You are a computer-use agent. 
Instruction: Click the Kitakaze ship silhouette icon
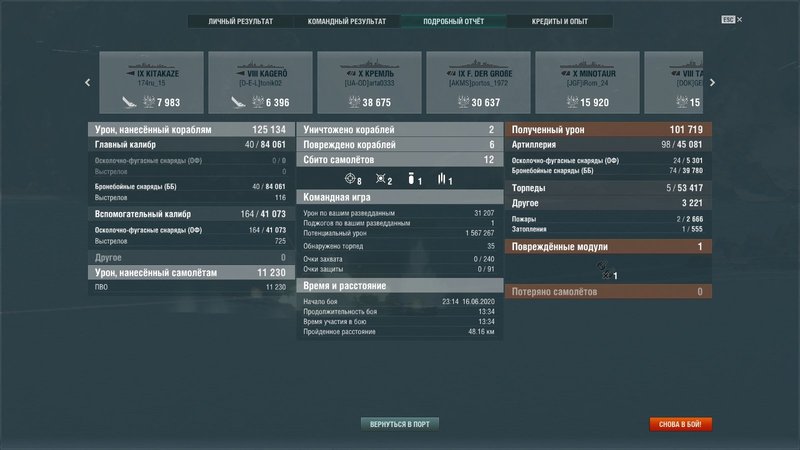click(152, 65)
